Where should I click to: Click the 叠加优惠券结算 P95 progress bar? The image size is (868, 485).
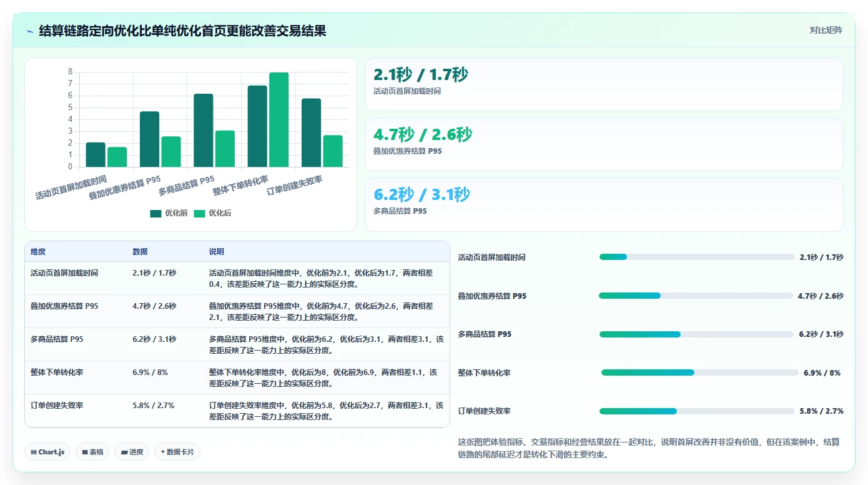point(696,296)
